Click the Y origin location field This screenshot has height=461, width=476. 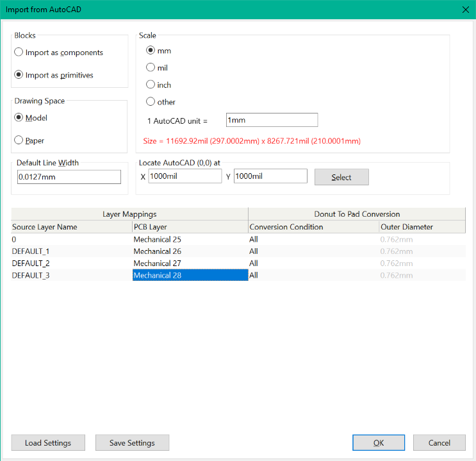tap(270, 176)
